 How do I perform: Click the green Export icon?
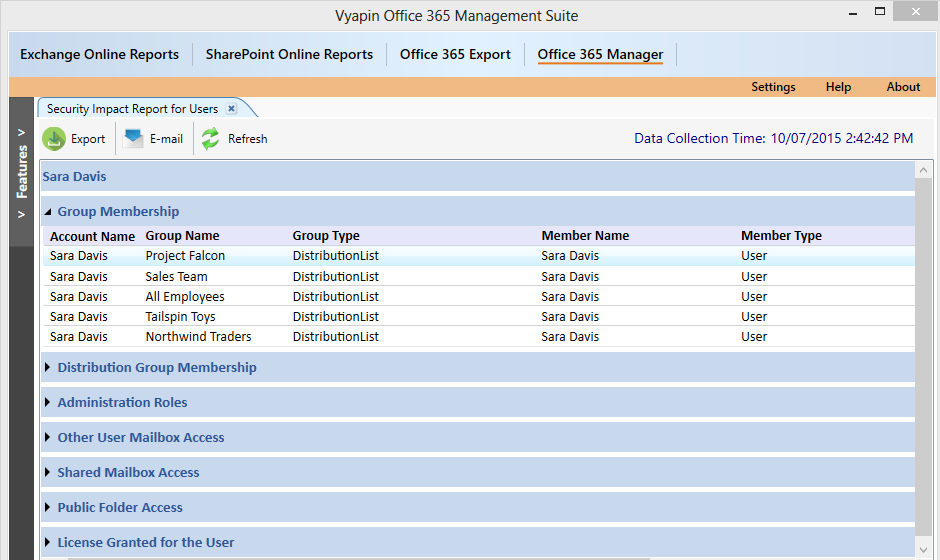[x=54, y=139]
